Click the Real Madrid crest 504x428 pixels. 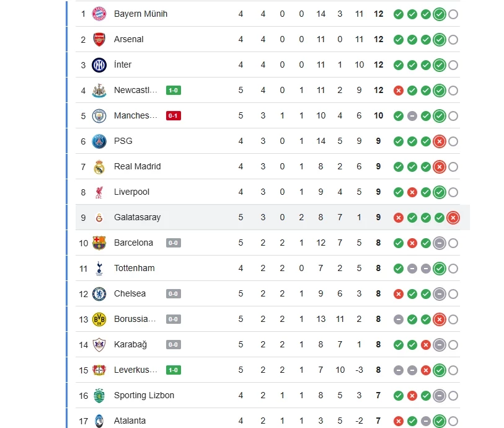99,167
